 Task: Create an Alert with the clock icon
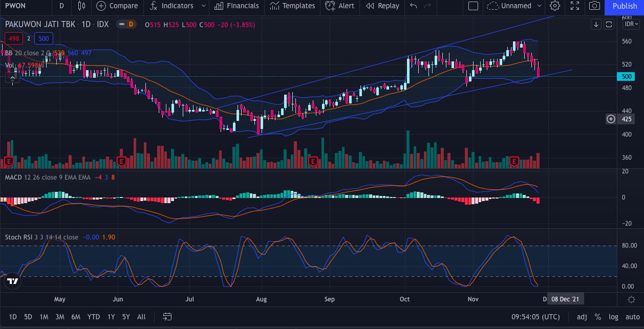339,6
